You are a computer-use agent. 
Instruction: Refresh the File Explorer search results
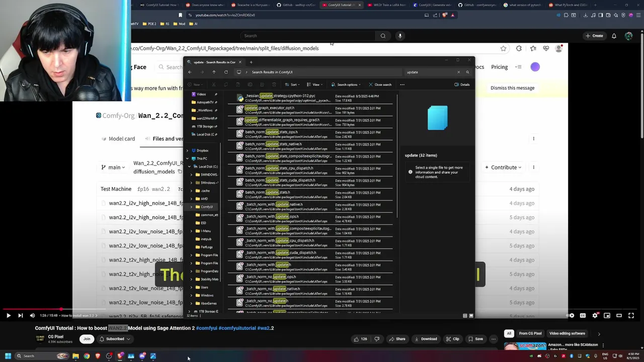tap(226, 72)
